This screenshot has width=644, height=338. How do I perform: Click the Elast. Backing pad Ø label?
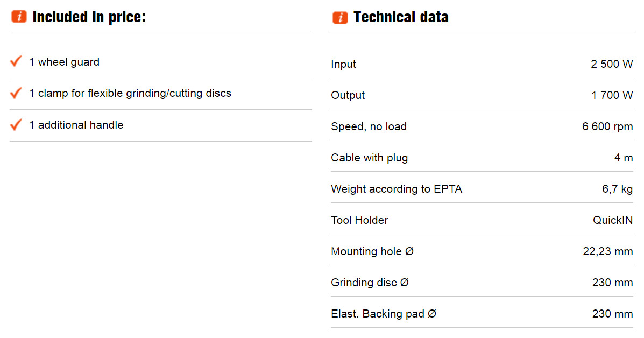coord(384,314)
